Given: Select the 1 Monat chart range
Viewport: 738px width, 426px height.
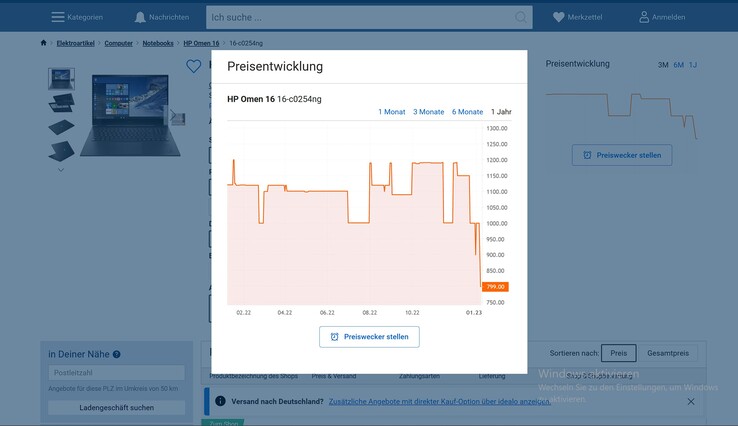Looking at the screenshot, I should pyautogui.click(x=392, y=112).
